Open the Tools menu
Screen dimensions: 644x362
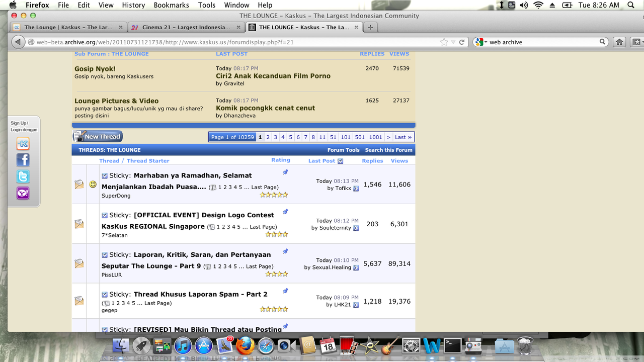(207, 5)
